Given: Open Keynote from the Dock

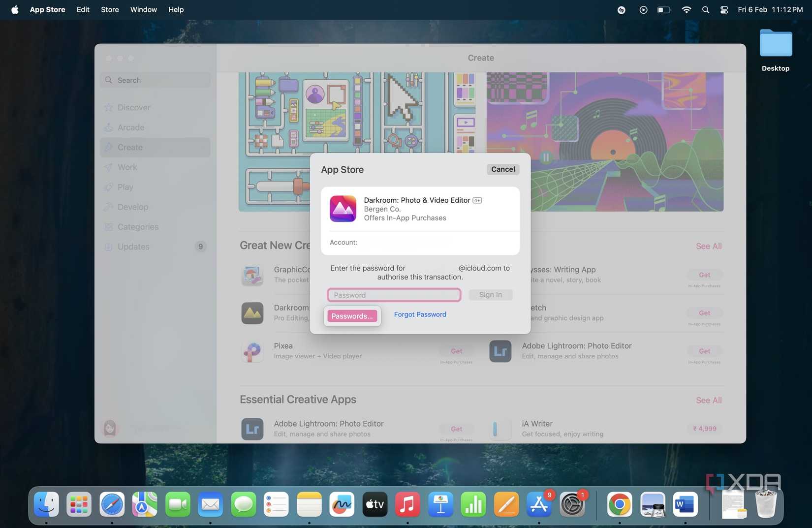Looking at the screenshot, I should [440, 504].
